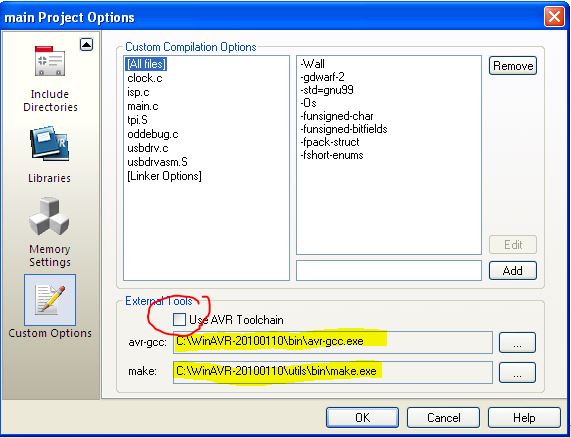
Task: Select usbdrvasm.S in the file list
Action: pyautogui.click(x=157, y=162)
